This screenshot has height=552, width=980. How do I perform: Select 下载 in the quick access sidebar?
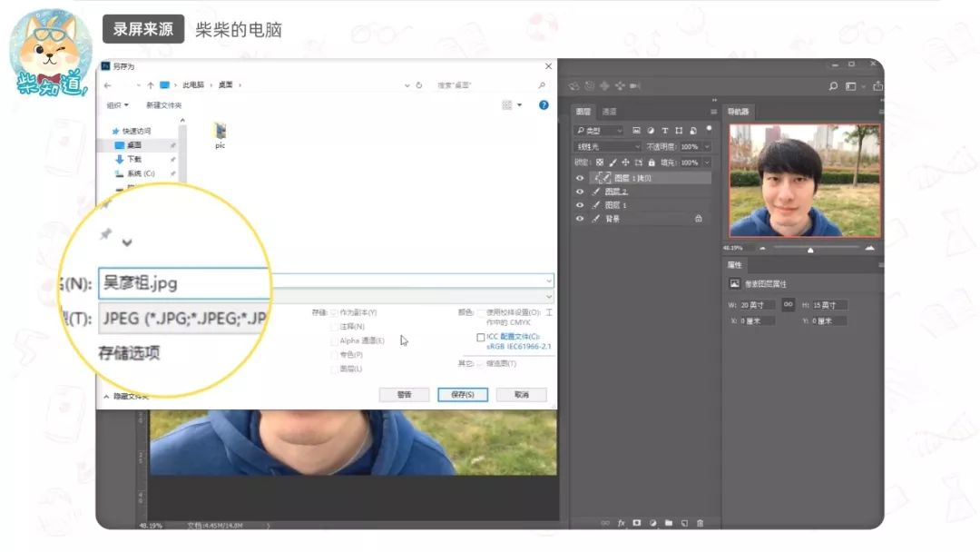point(134,159)
